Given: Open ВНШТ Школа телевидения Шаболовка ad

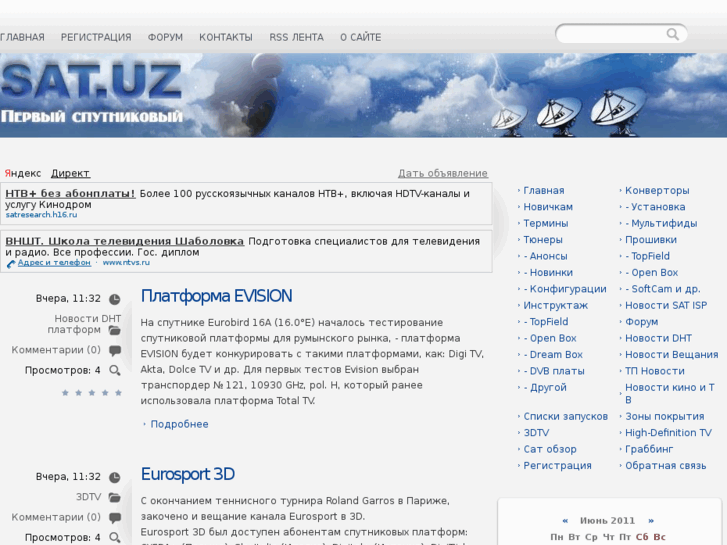Looking at the screenshot, I should [125, 241].
